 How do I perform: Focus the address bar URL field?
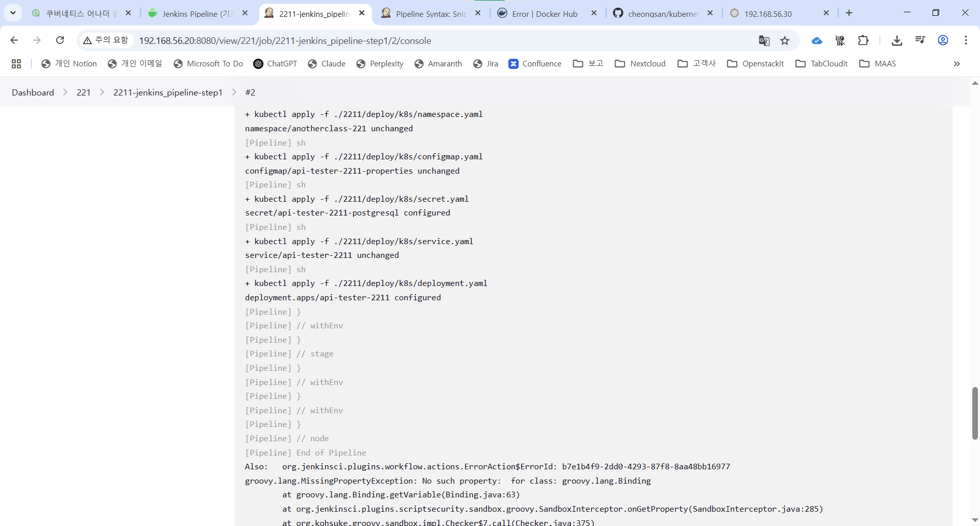tap(439, 41)
